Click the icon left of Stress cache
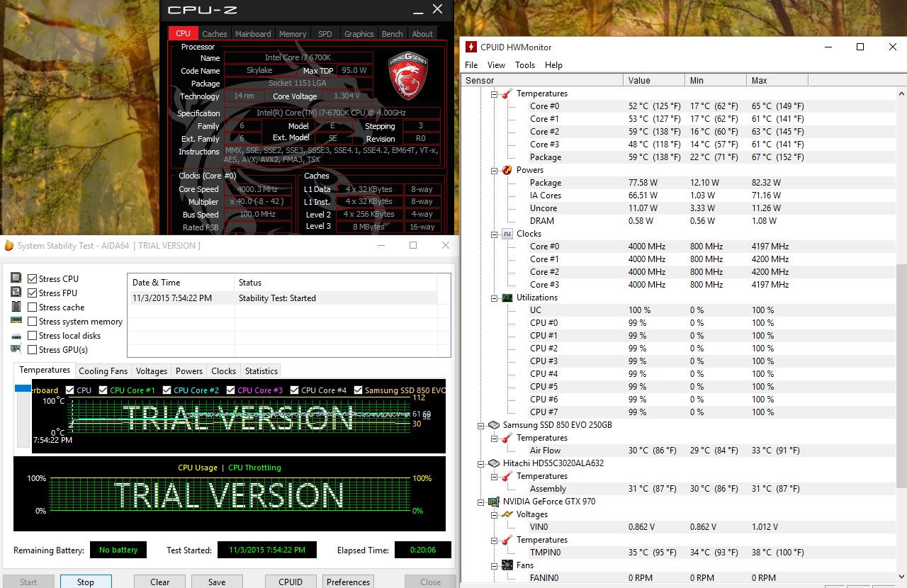Screen dimensions: 907x588 (x=16, y=307)
